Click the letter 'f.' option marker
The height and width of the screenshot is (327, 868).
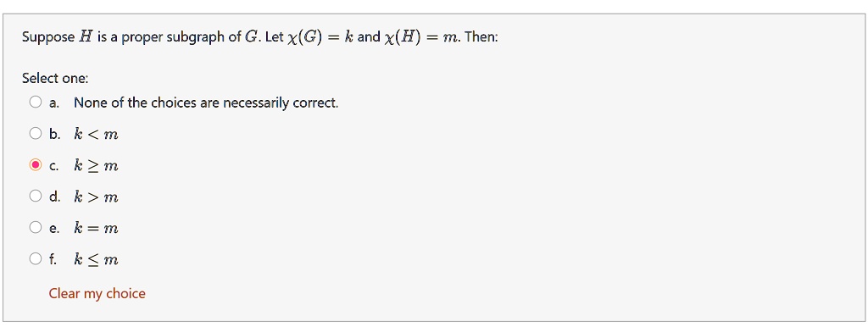coord(53,259)
